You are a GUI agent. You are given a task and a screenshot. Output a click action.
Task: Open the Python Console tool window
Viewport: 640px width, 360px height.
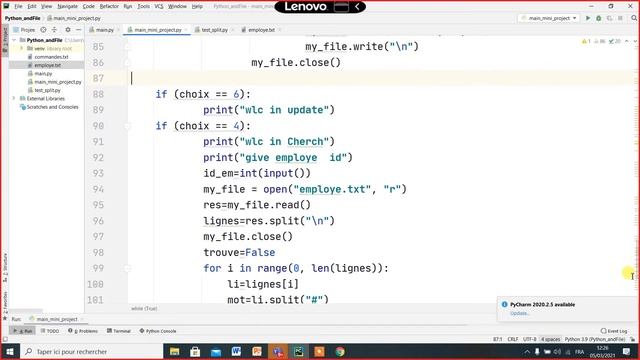(158, 331)
